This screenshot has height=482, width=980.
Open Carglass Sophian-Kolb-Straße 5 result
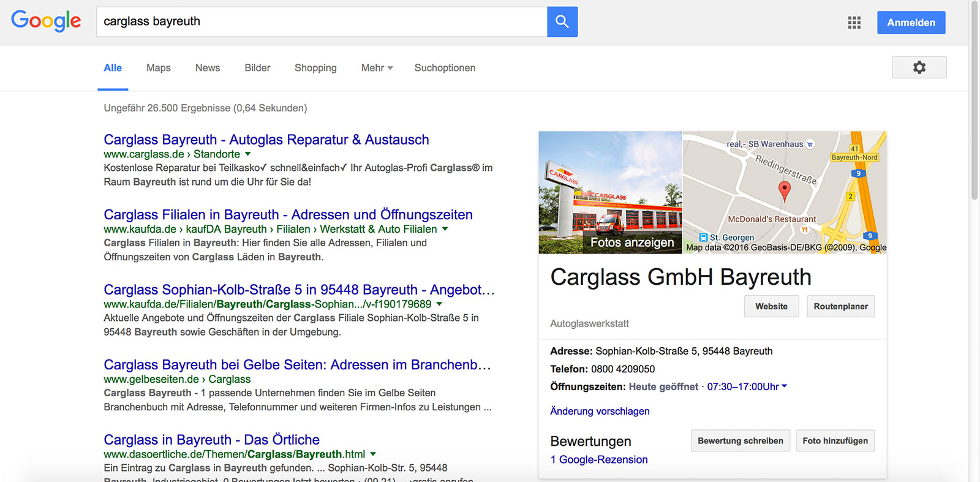299,290
